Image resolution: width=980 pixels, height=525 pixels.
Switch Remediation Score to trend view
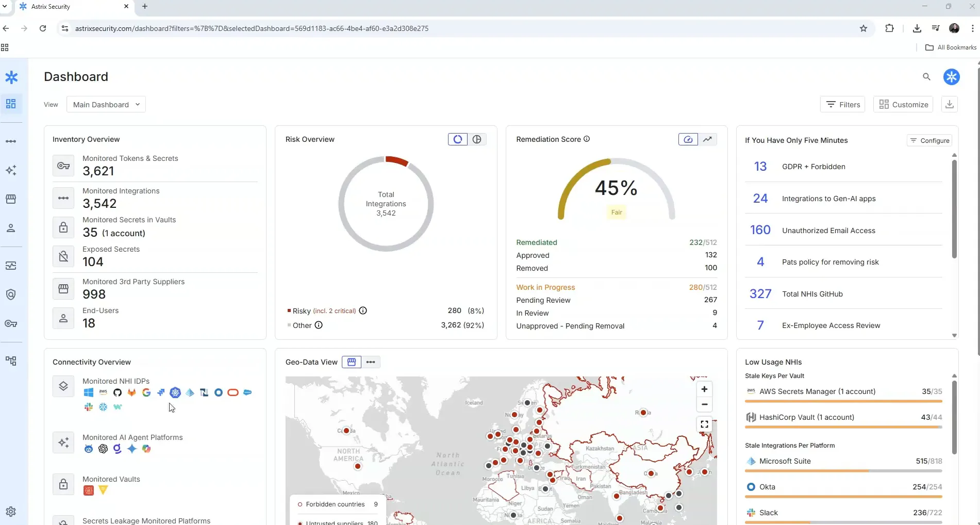pyautogui.click(x=708, y=139)
